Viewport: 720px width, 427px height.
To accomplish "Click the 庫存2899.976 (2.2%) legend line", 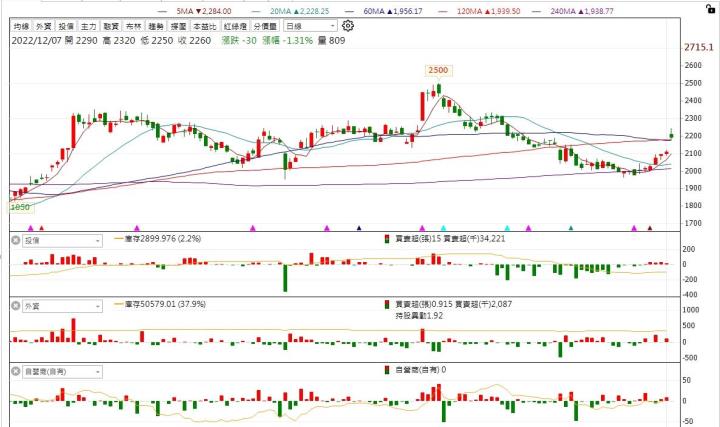I will pos(158,239).
